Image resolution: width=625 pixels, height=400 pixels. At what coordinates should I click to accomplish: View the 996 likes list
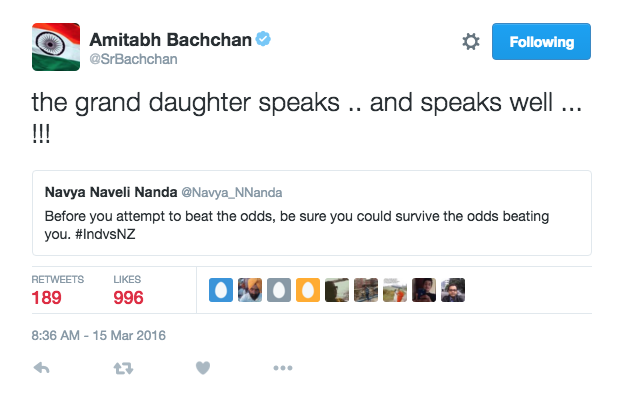pyautogui.click(x=128, y=290)
